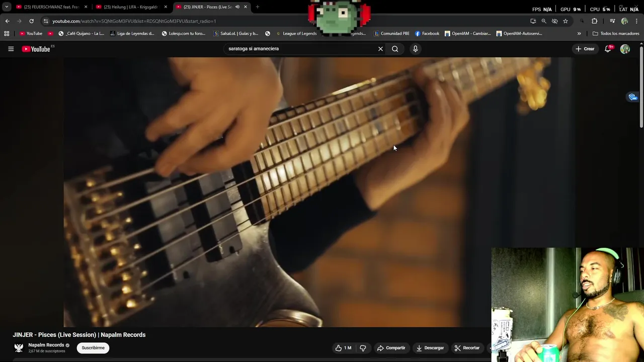
Task: Open the OpenIAM-Autoservi bookmark
Action: (x=519, y=34)
